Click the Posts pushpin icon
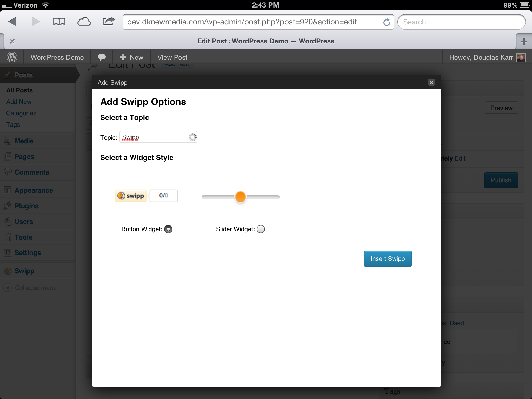The height and width of the screenshot is (399, 532). click(8, 75)
